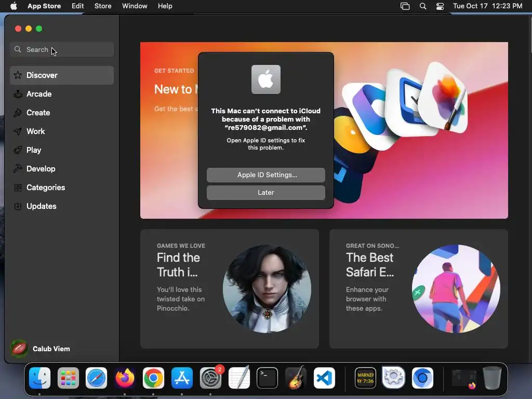The height and width of the screenshot is (399, 532).
Task: Click the Create paintbrush icon
Action: [x=18, y=112]
